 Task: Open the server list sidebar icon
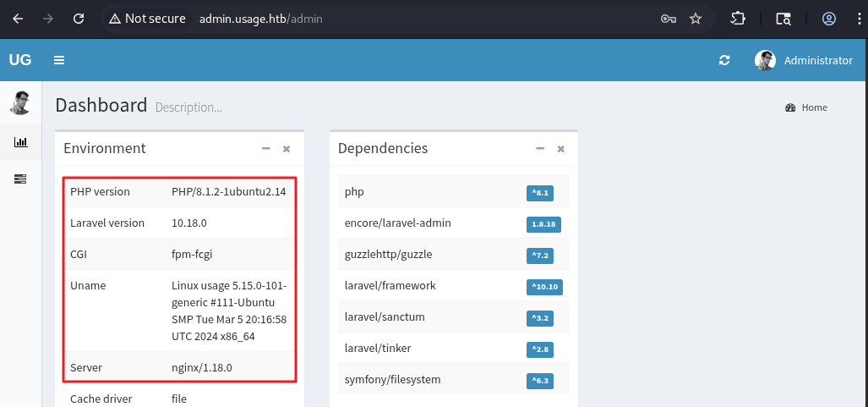coord(20,179)
